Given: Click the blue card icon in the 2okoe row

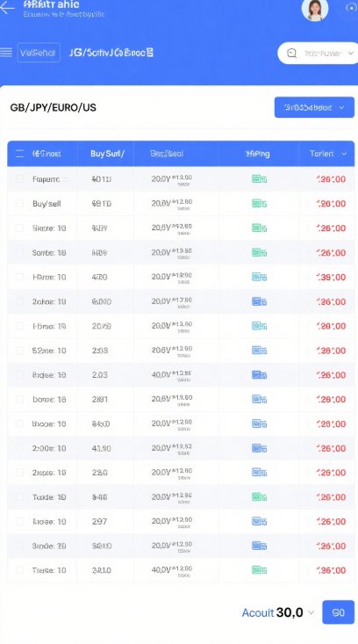Looking at the screenshot, I should click(x=259, y=302).
